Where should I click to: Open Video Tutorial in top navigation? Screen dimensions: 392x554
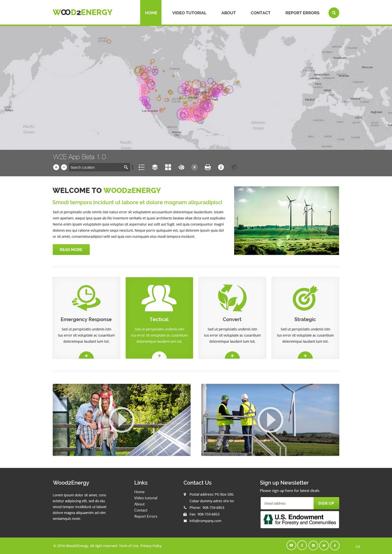(x=189, y=13)
